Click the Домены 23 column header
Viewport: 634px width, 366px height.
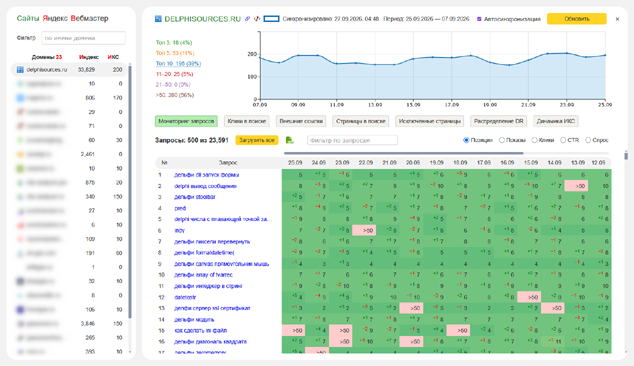[47, 57]
